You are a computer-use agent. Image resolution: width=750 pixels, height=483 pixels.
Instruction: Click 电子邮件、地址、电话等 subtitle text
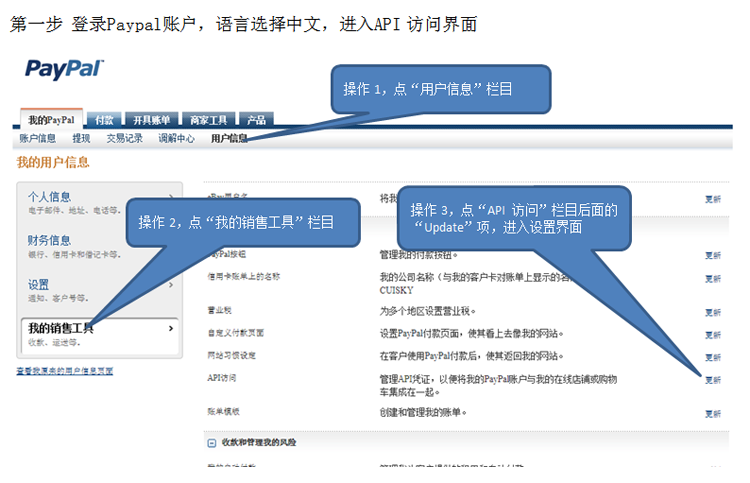(74, 210)
